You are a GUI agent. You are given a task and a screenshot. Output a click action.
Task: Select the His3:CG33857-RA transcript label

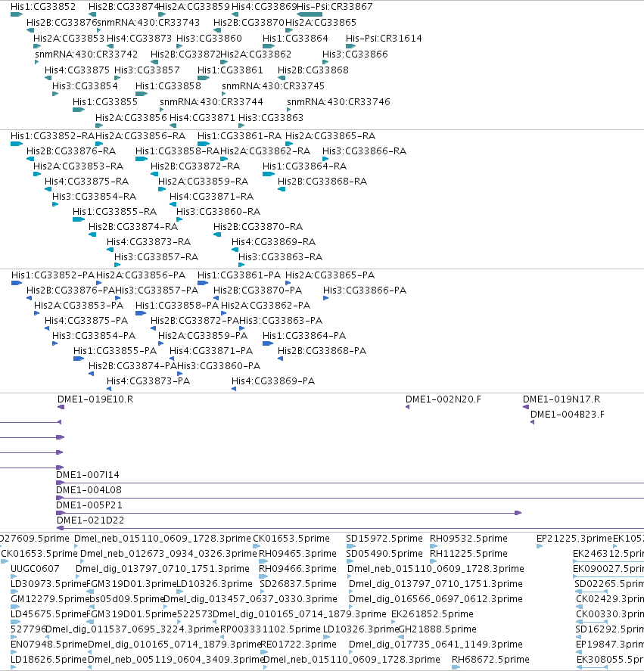click(x=157, y=257)
